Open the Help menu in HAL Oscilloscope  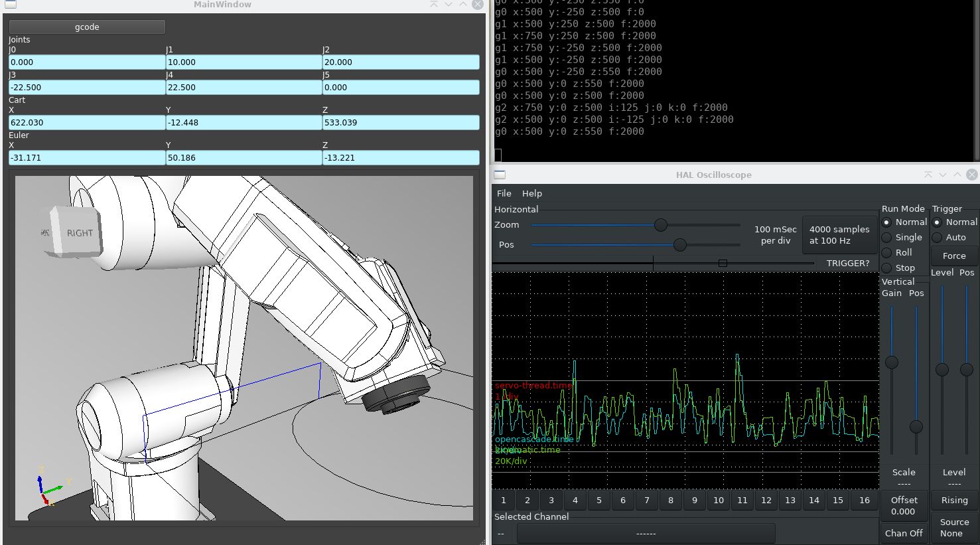pos(531,193)
